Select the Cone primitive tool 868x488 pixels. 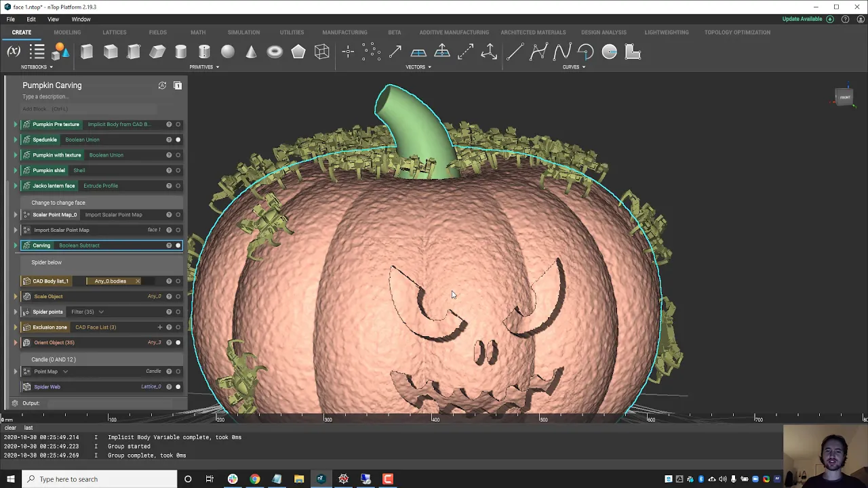251,52
